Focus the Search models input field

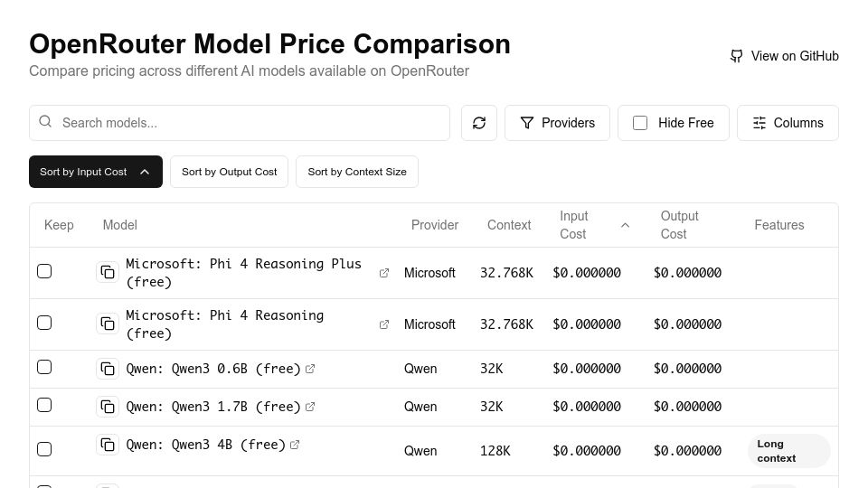pos(240,123)
